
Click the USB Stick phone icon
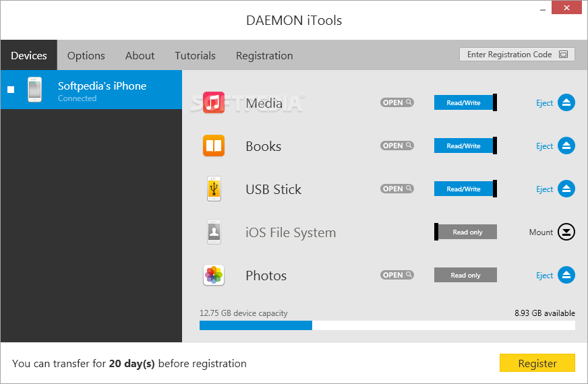click(x=214, y=189)
